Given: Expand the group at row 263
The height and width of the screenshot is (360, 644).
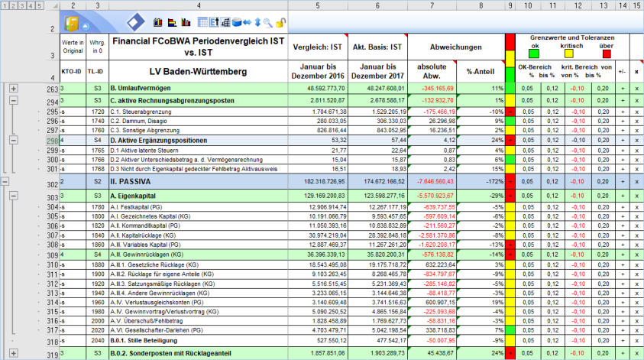Looking at the screenshot, I should (15, 89).
